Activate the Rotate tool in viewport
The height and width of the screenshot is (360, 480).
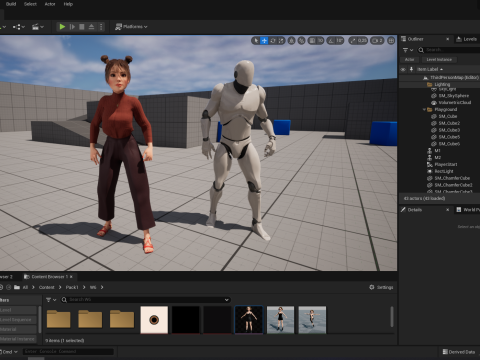click(x=273, y=41)
